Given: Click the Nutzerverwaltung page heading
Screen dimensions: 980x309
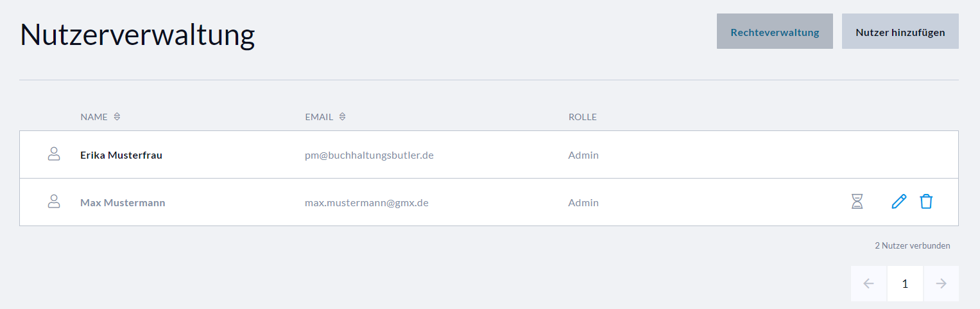Looking at the screenshot, I should point(137,35).
